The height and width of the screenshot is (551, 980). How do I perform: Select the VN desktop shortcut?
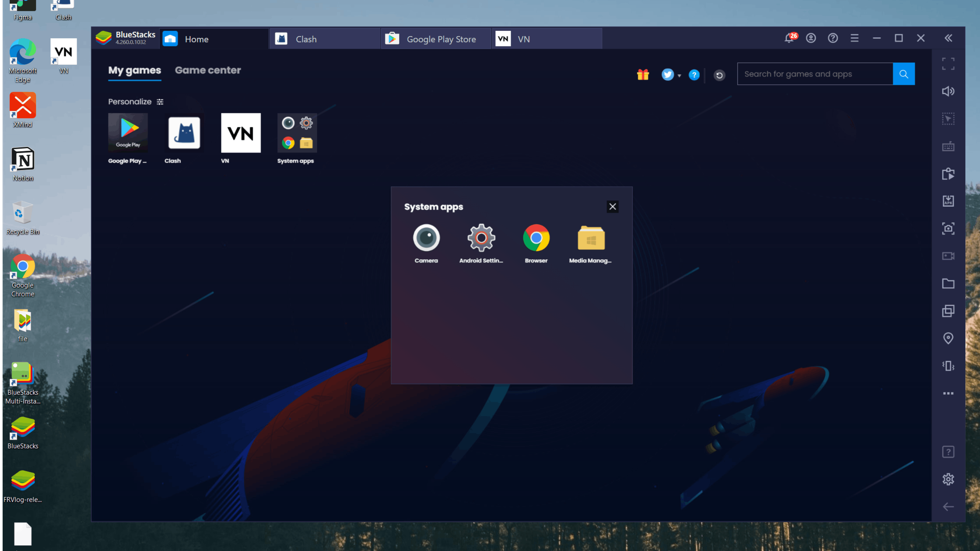64,56
